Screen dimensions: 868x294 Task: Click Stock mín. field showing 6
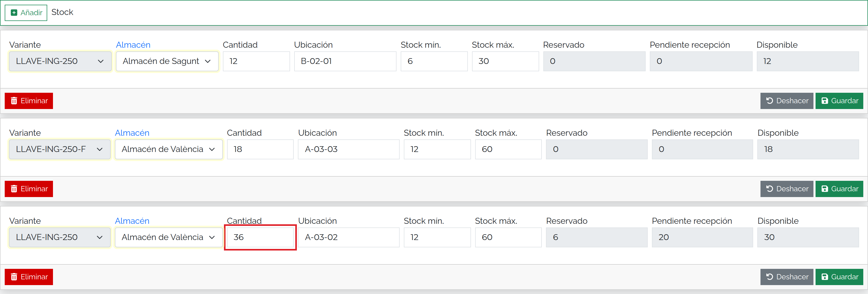434,61
